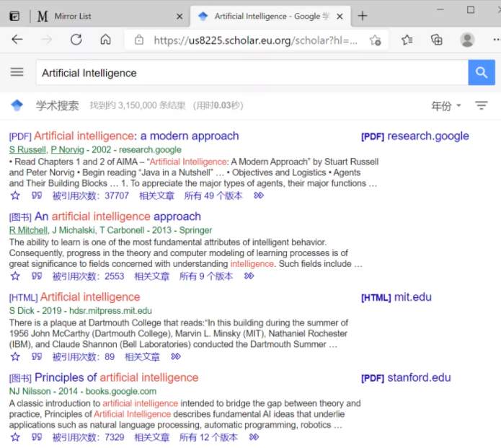Open the [PDF] research.google link
This screenshot has width=501, height=448.
415,136
